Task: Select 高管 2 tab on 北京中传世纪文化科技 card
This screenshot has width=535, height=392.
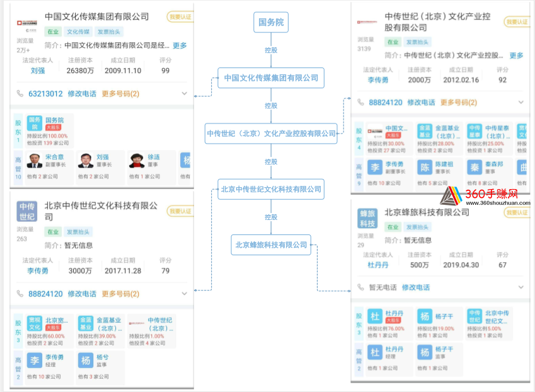Action: [18, 368]
